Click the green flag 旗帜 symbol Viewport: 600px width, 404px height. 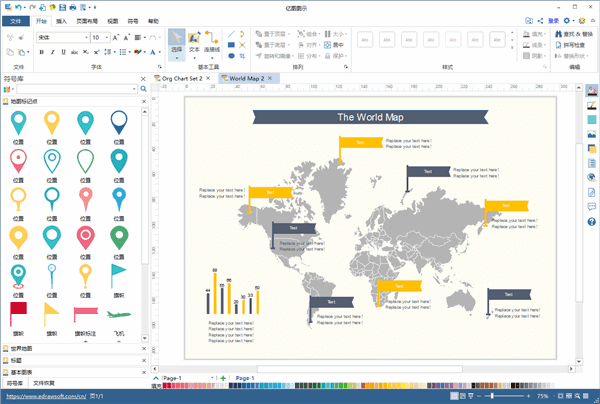coord(119,272)
